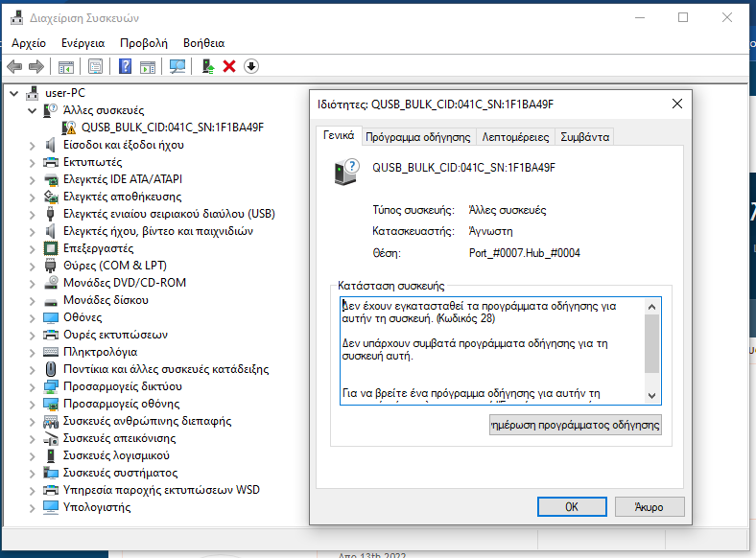Select QUSB_BULK_CID:041C_SN:1F1BA49F in the tree

pos(173,128)
